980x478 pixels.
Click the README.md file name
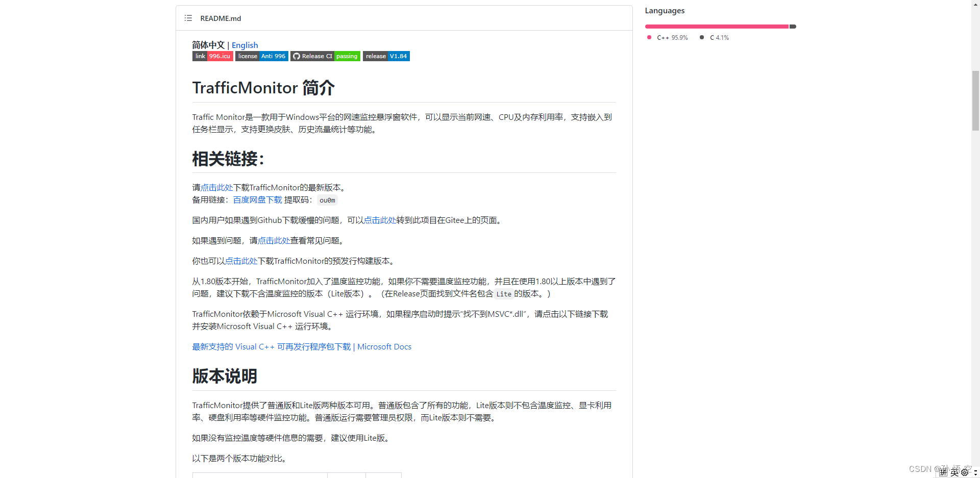(220, 18)
